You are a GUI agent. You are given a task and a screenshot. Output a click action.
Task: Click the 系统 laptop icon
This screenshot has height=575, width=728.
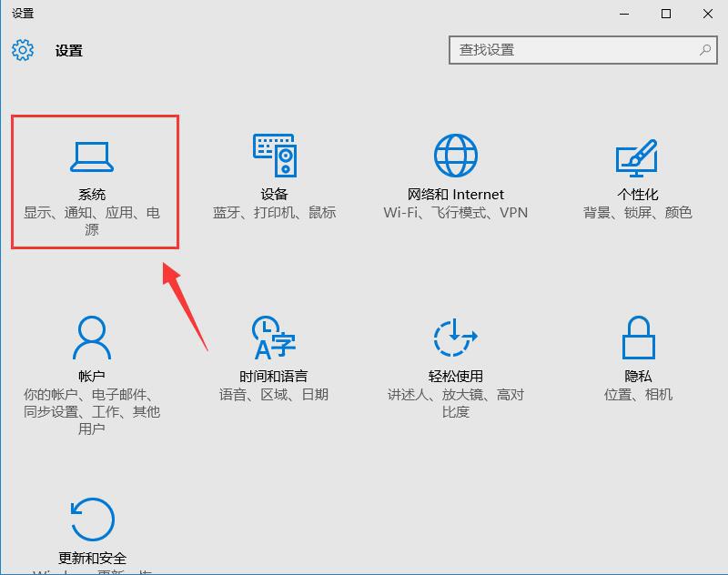tap(92, 157)
